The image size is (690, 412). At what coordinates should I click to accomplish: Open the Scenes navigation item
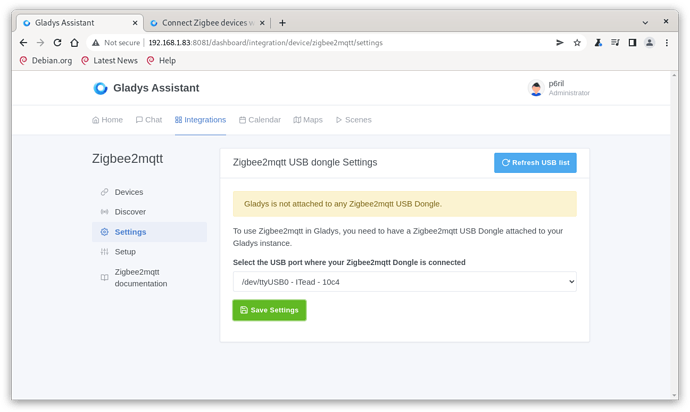point(354,120)
